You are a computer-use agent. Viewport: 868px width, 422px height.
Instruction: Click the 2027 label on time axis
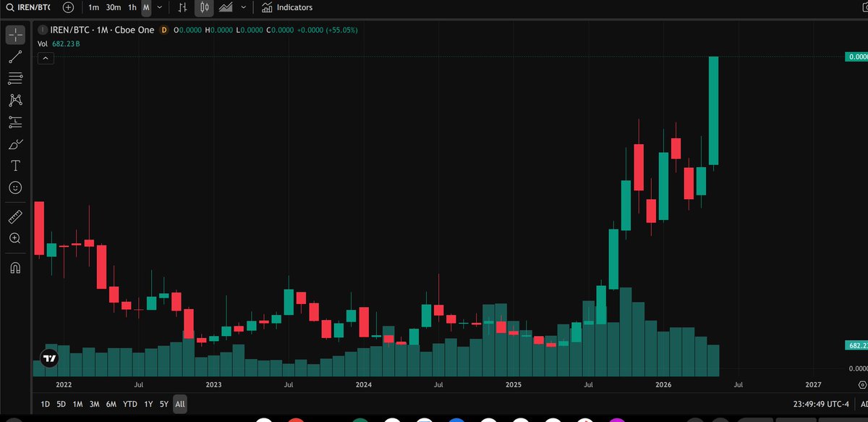coord(812,384)
